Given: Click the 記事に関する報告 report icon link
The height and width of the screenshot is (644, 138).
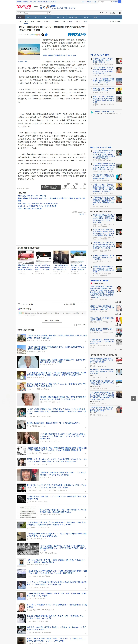Looking at the screenshot, I should [23, 188].
